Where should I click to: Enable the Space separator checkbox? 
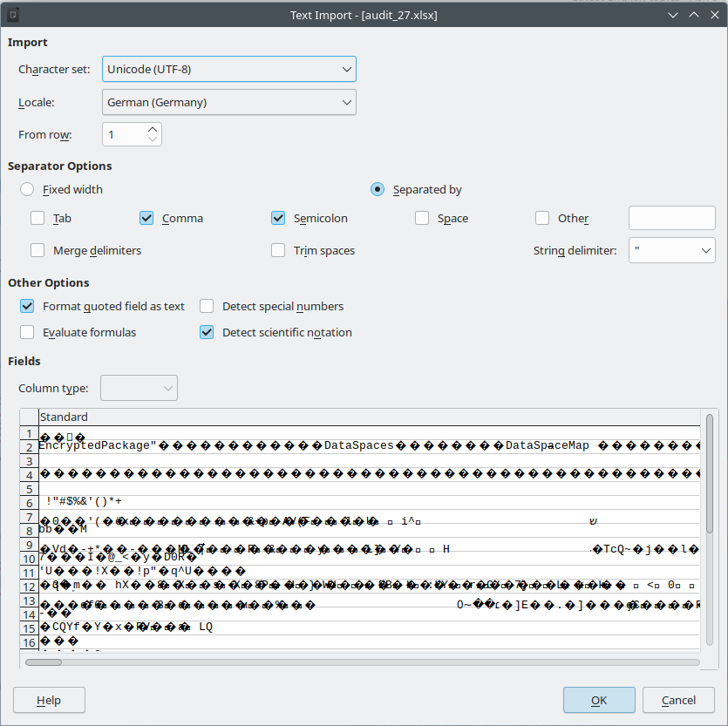[x=422, y=218]
